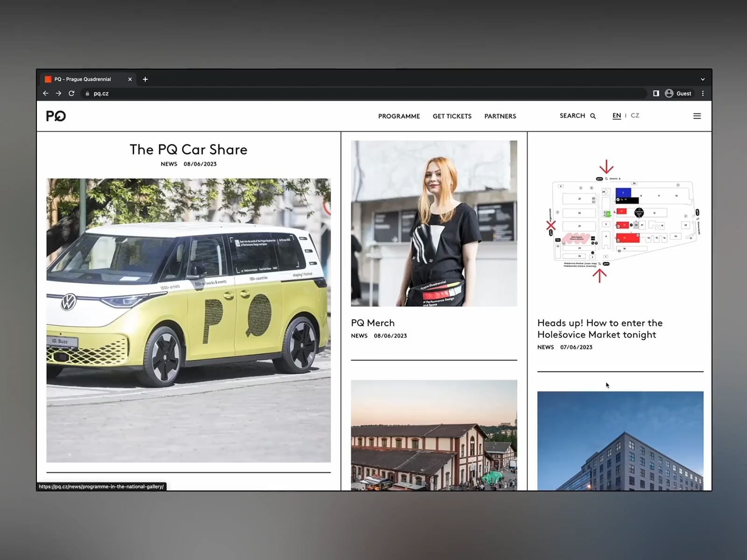The image size is (747, 560).
Task: Toggle the browser side panel icon
Action: pos(656,93)
